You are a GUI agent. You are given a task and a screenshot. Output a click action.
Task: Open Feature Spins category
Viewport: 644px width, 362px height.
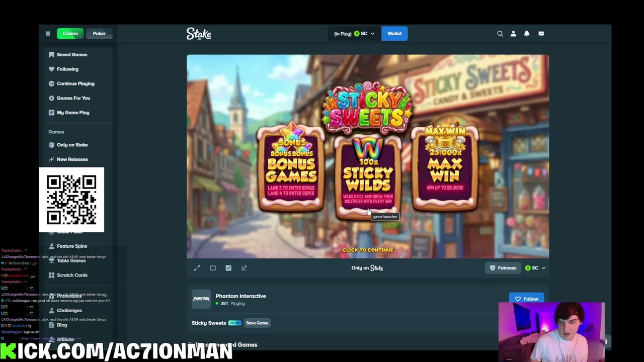[x=72, y=246]
